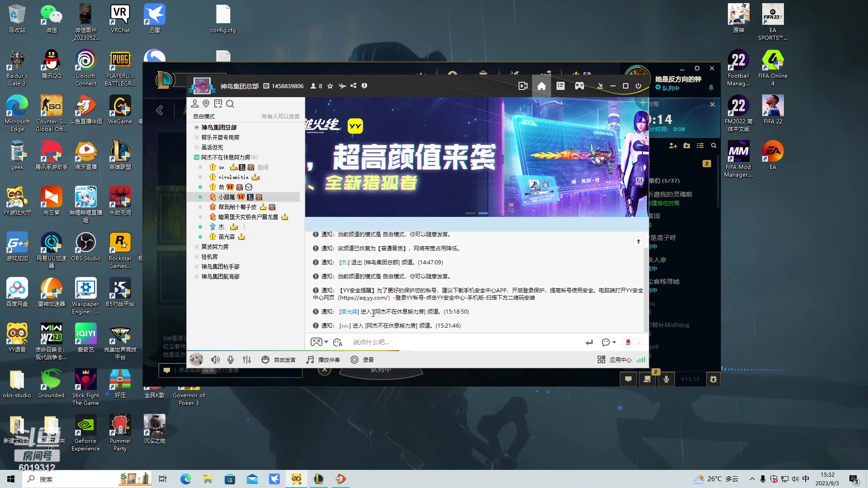Click the emoji/font icon beside chat input
The width and height of the screenshot is (868, 488).
[x=338, y=343]
